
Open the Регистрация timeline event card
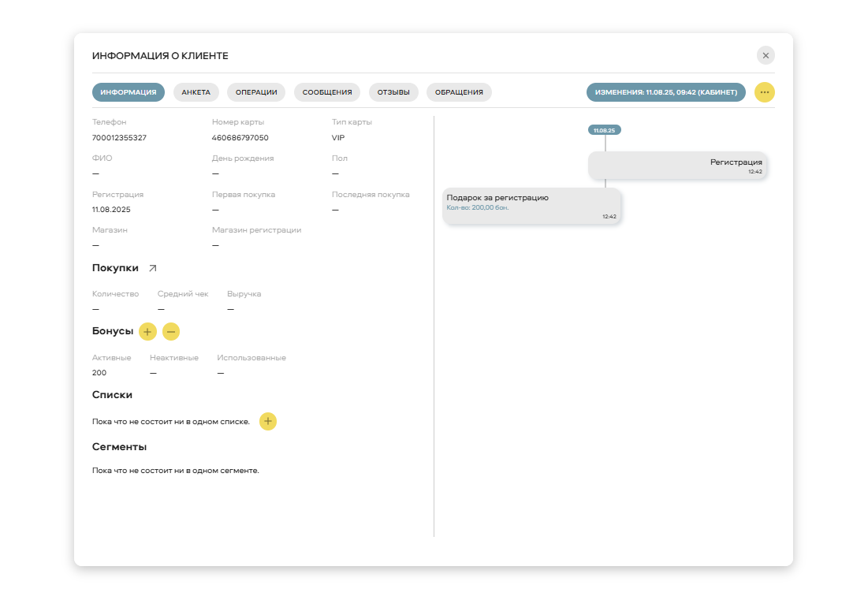point(677,166)
